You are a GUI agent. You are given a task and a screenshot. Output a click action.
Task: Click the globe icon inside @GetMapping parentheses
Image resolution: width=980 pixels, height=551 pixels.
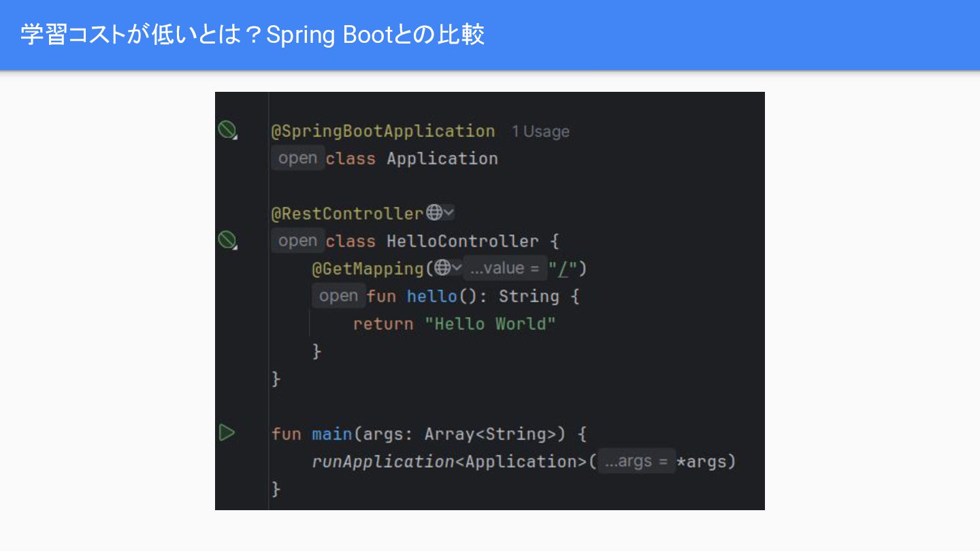[442, 268]
